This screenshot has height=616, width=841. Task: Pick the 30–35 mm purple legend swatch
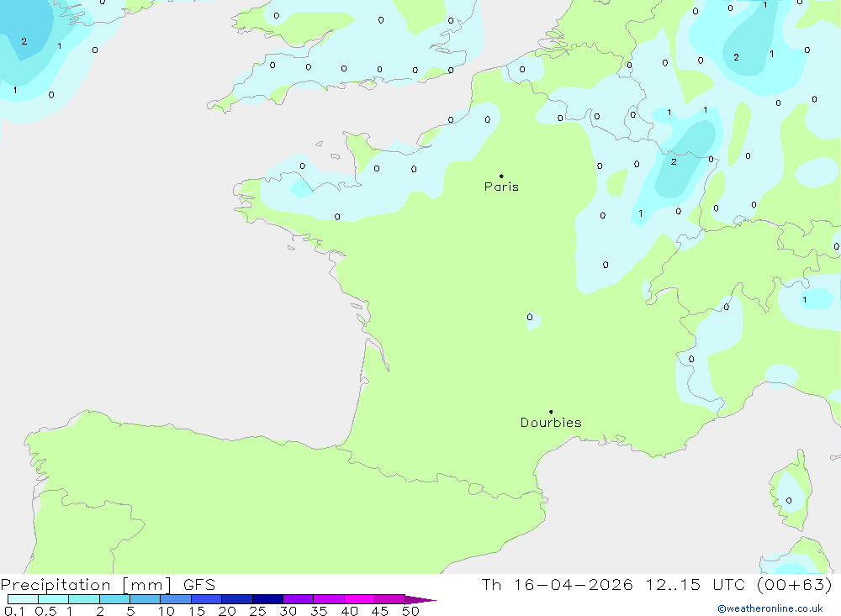tap(299, 599)
